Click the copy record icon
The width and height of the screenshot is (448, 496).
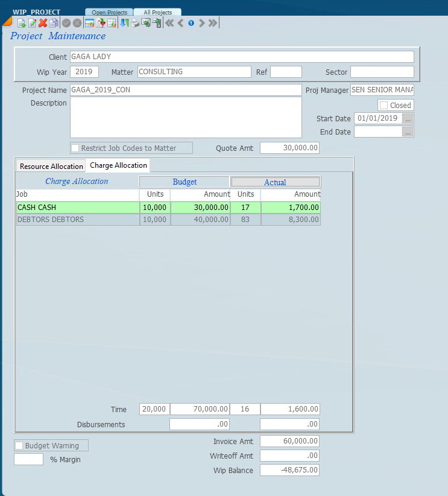(53, 23)
